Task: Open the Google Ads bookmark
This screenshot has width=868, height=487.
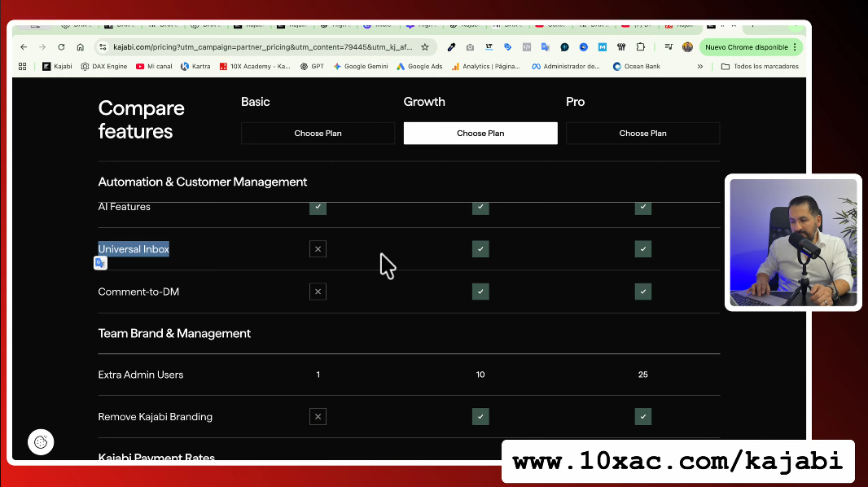Action: coord(419,67)
